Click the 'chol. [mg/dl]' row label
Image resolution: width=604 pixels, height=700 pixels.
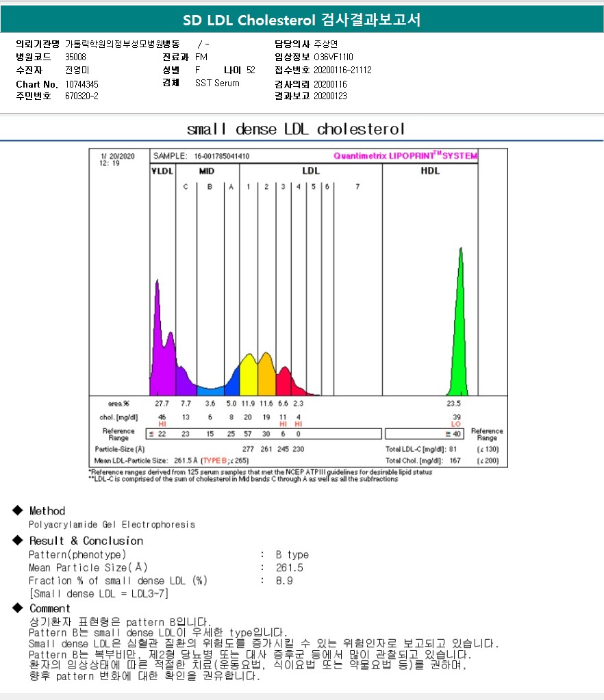119,417
